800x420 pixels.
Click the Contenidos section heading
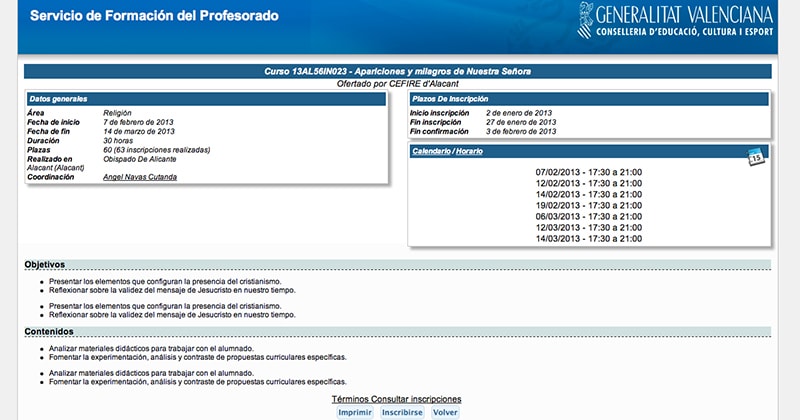[48, 331]
